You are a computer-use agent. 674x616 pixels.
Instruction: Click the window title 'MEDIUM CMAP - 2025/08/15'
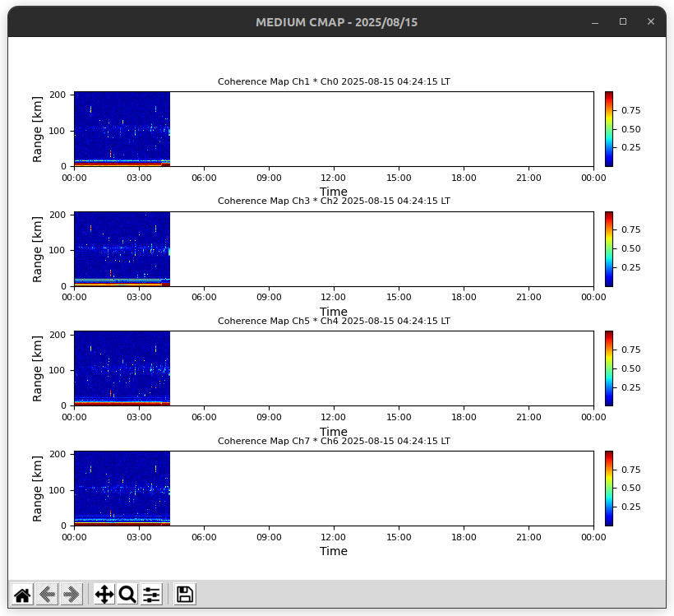tap(336, 22)
